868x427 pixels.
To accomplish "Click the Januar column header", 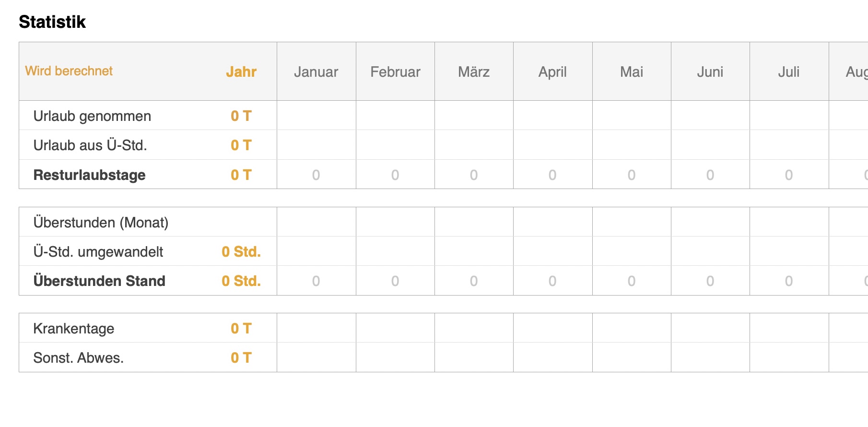I will pos(316,72).
